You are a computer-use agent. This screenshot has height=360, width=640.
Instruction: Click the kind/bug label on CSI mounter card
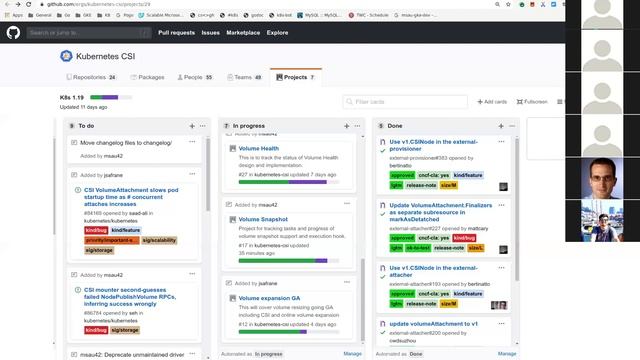coord(96,330)
